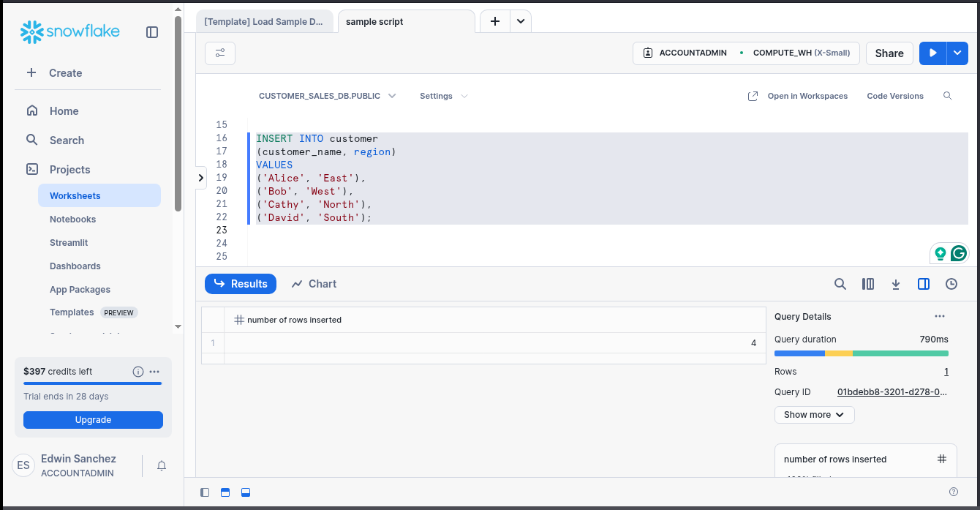This screenshot has width=980, height=510.
Task: Open search in query results
Action: tap(840, 283)
